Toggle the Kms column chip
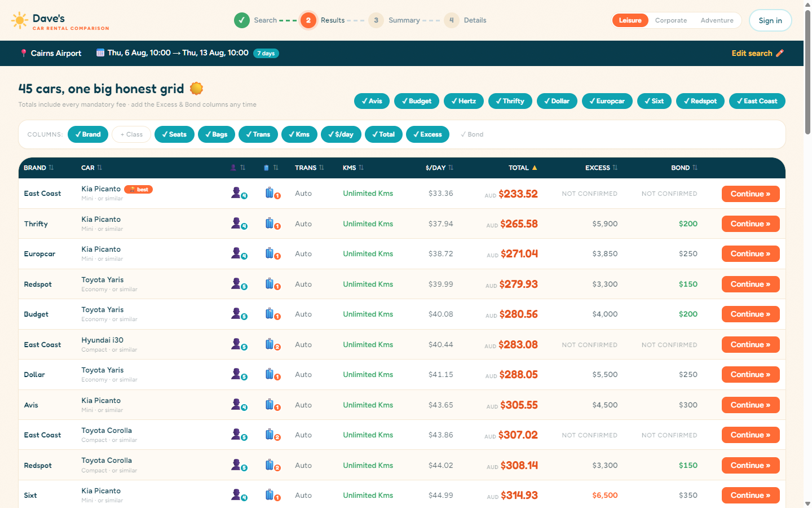The image size is (812, 508). coord(299,134)
